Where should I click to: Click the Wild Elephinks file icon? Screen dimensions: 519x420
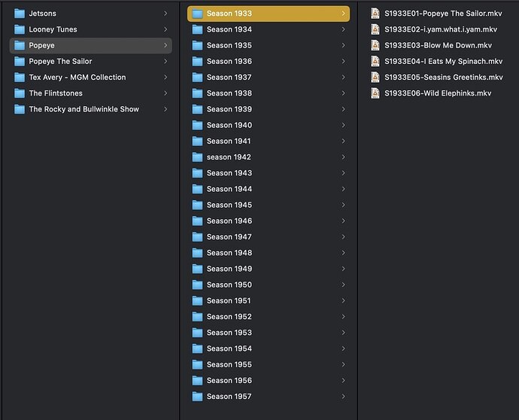coord(375,93)
